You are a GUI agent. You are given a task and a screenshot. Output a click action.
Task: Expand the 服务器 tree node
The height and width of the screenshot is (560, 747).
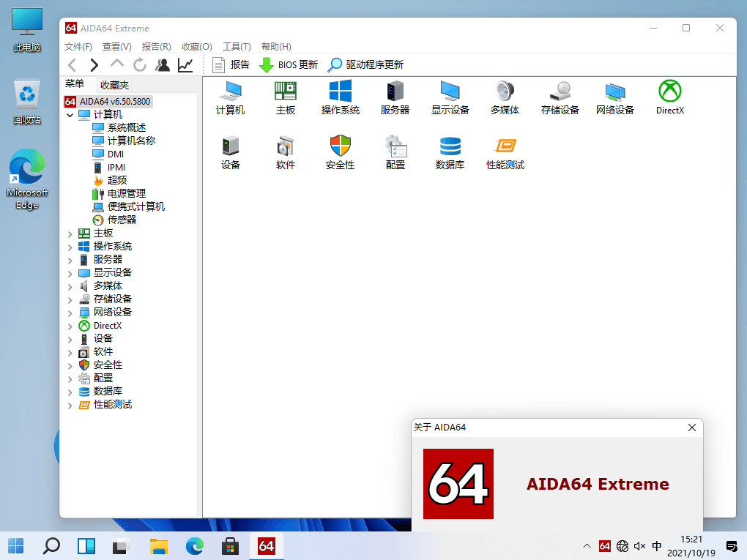pos(70,260)
